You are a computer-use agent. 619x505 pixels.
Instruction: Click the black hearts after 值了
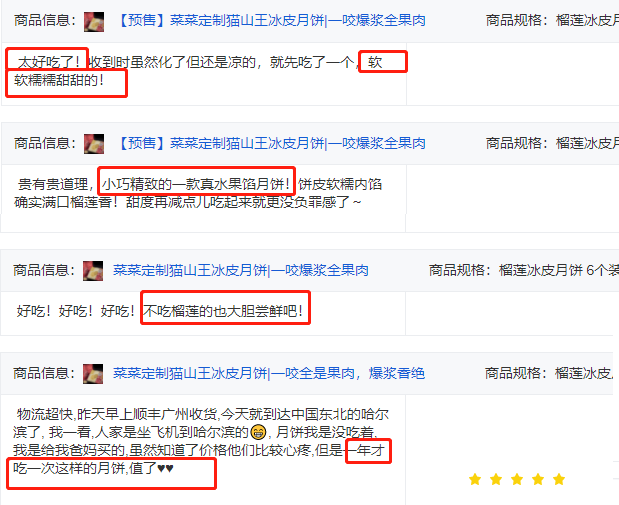coord(165,468)
